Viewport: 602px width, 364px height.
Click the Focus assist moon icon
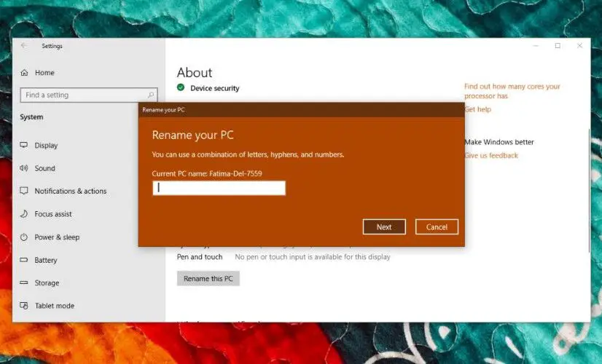24,213
